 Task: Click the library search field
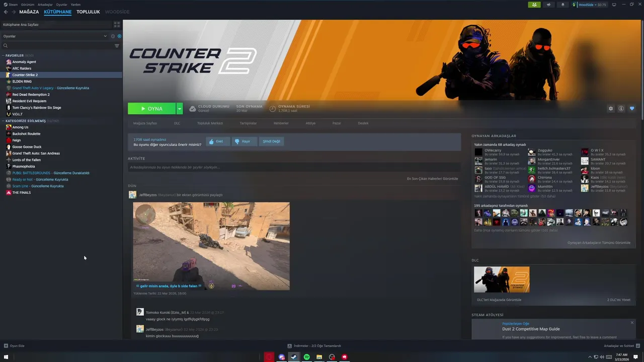click(x=58, y=46)
